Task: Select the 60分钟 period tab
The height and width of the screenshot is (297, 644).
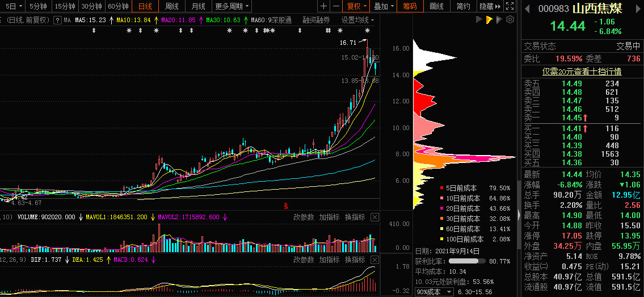Action: point(118,6)
